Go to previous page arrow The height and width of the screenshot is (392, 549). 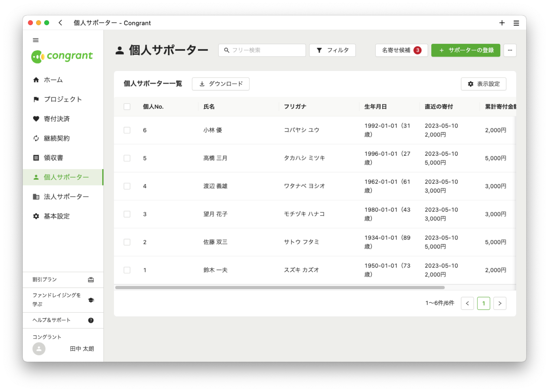coord(467,304)
